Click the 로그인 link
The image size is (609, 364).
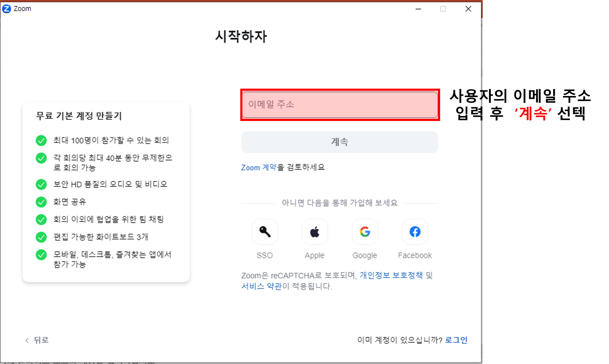tap(456, 340)
